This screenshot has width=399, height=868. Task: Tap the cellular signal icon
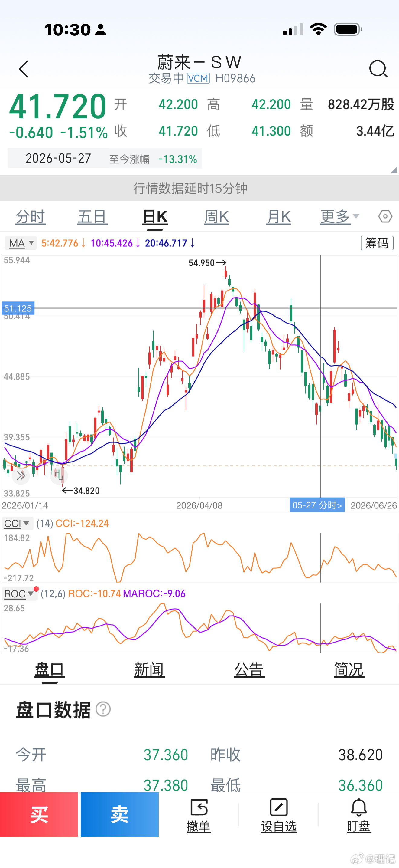coord(293,29)
